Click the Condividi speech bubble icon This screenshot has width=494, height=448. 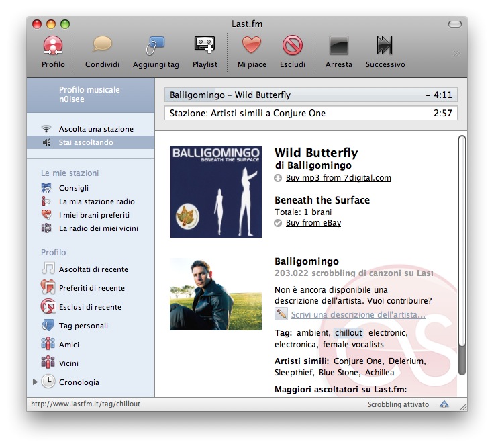[x=103, y=44]
